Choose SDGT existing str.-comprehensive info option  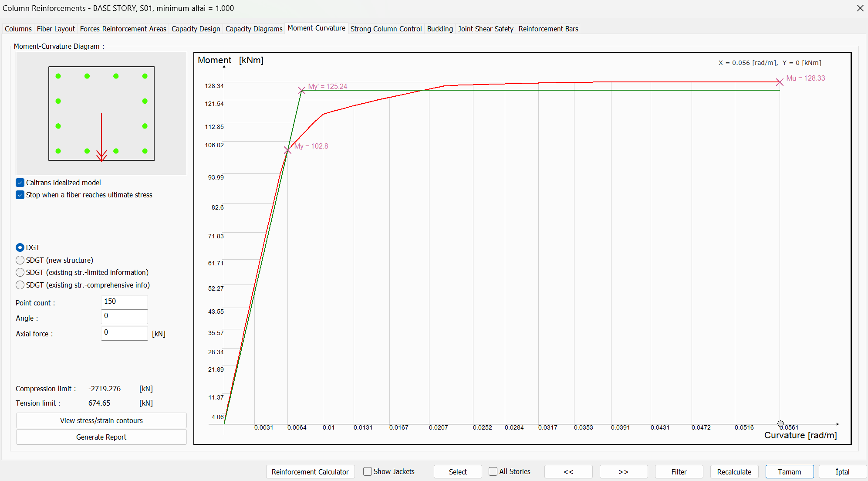point(20,285)
